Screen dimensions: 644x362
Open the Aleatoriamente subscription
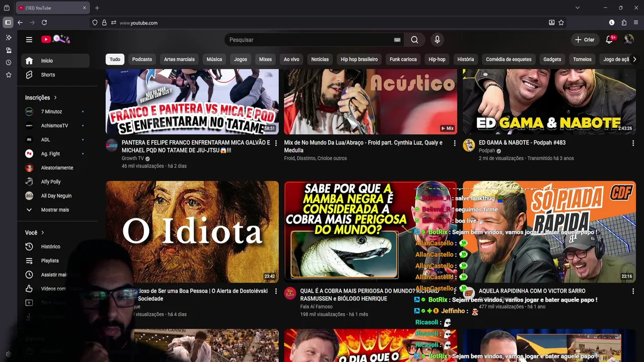[55, 168]
